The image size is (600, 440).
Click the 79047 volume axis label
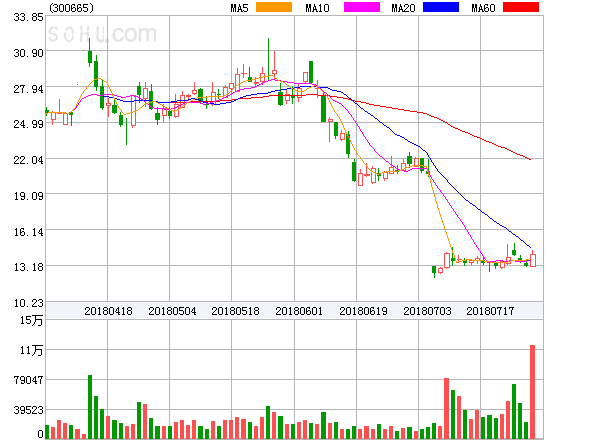28,380
